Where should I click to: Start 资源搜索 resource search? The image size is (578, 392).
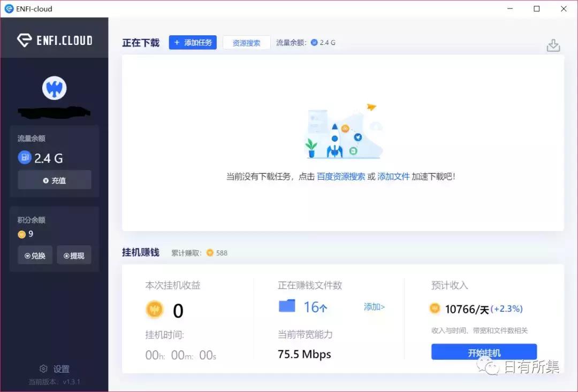click(246, 42)
